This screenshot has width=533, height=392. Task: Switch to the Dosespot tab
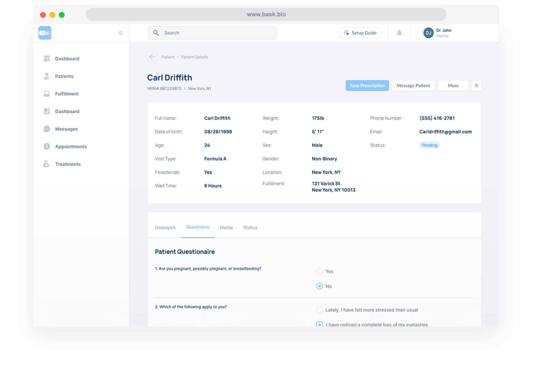[x=165, y=227]
